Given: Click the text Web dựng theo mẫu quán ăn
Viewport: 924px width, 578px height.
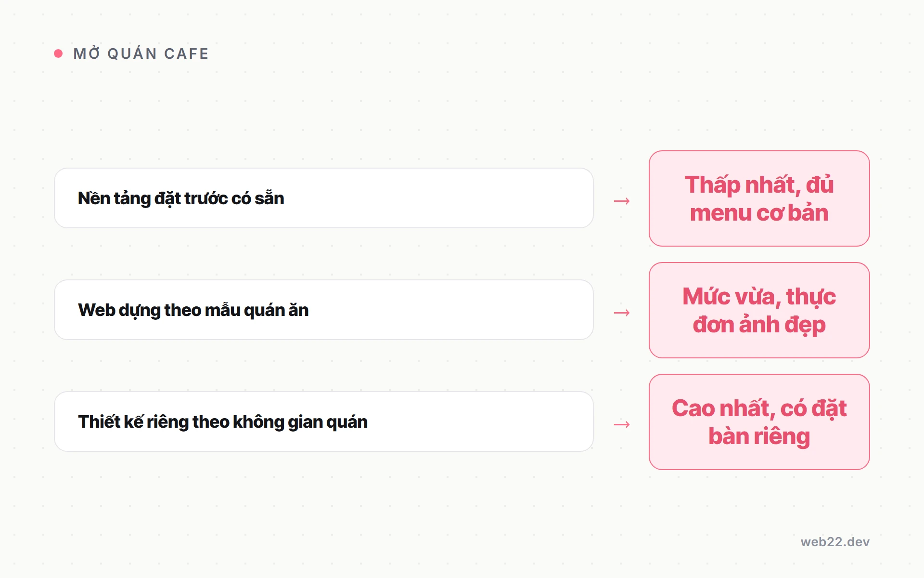Looking at the screenshot, I should [x=193, y=310].
